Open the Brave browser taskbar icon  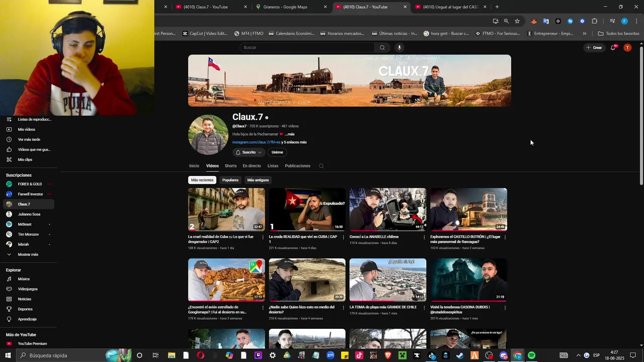388,355
